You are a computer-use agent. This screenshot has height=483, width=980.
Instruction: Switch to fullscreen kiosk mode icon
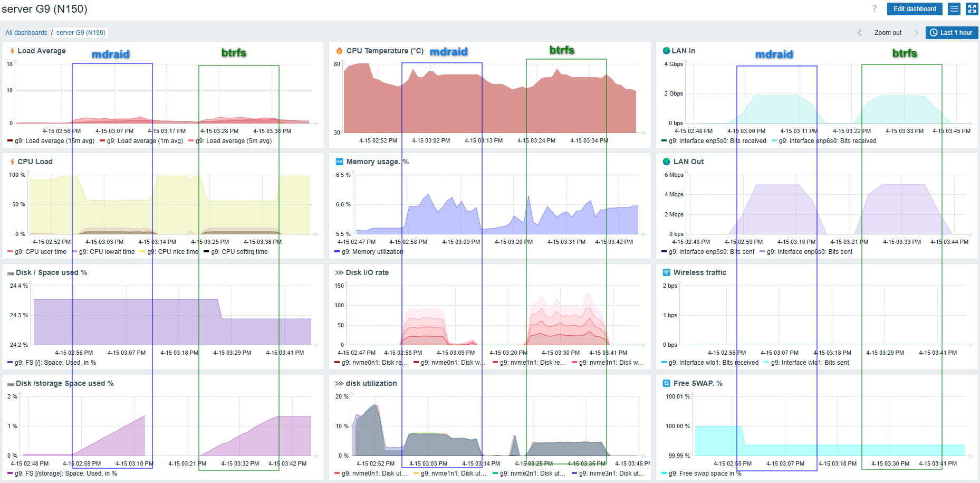[972, 9]
